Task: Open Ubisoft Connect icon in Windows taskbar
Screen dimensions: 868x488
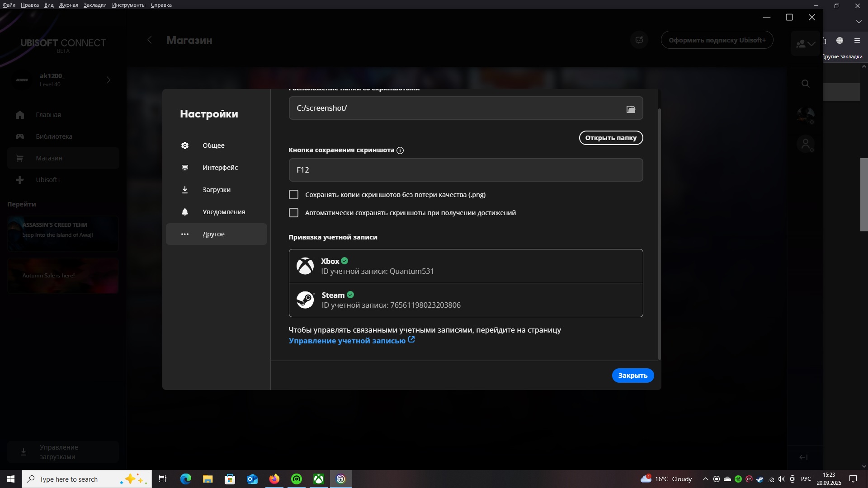Action: (341, 479)
